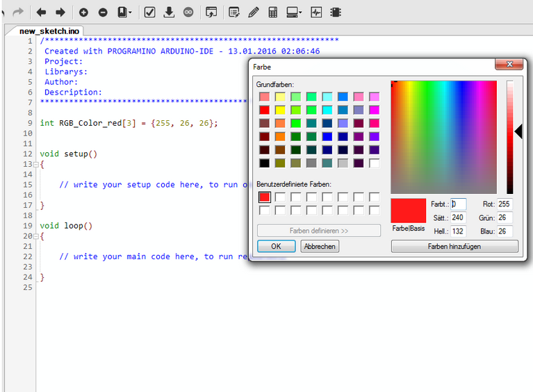Click the microchip icon in toolbar
533x392 pixels.
[336, 13]
